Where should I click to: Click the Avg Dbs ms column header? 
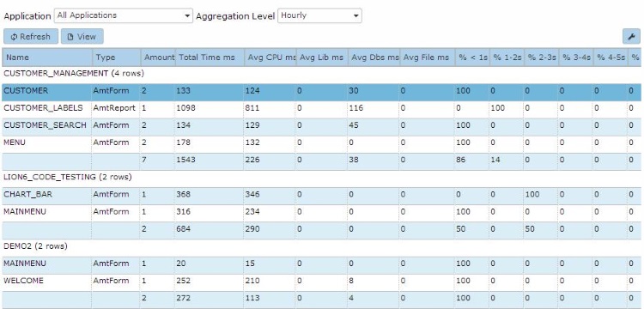click(374, 58)
